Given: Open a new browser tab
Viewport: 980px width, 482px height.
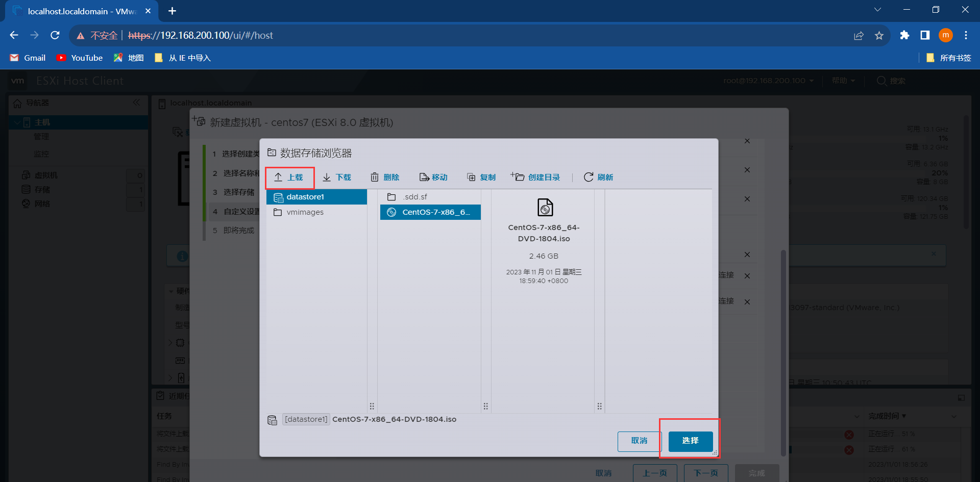Looking at the screenshot, I should click(173, 11).
